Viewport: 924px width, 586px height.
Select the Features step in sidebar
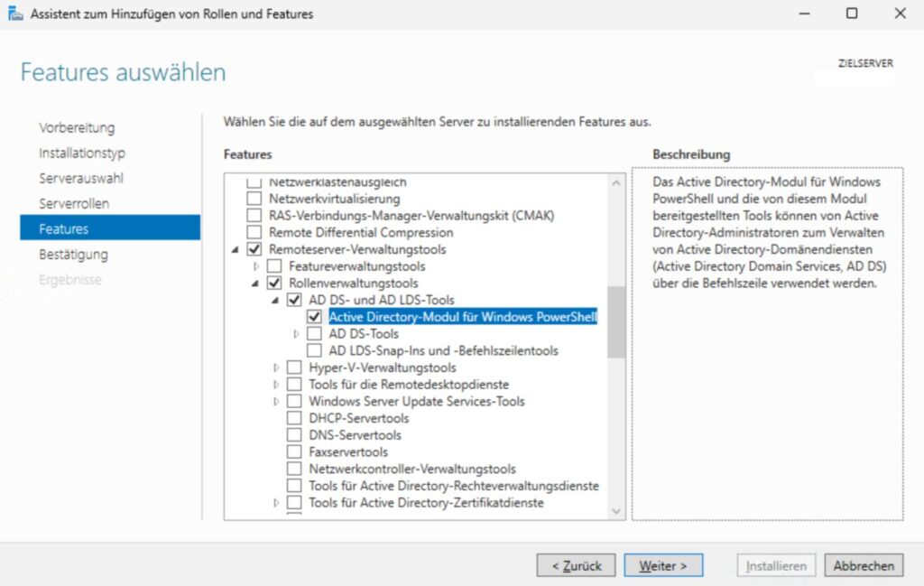tap(110, 228)
